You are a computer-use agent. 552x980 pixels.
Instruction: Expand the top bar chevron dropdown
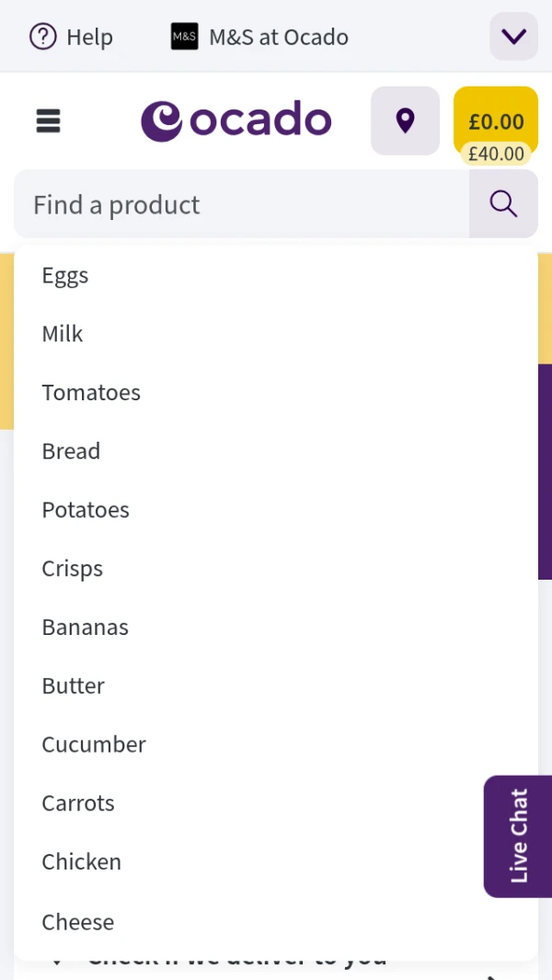coord(513,37)
